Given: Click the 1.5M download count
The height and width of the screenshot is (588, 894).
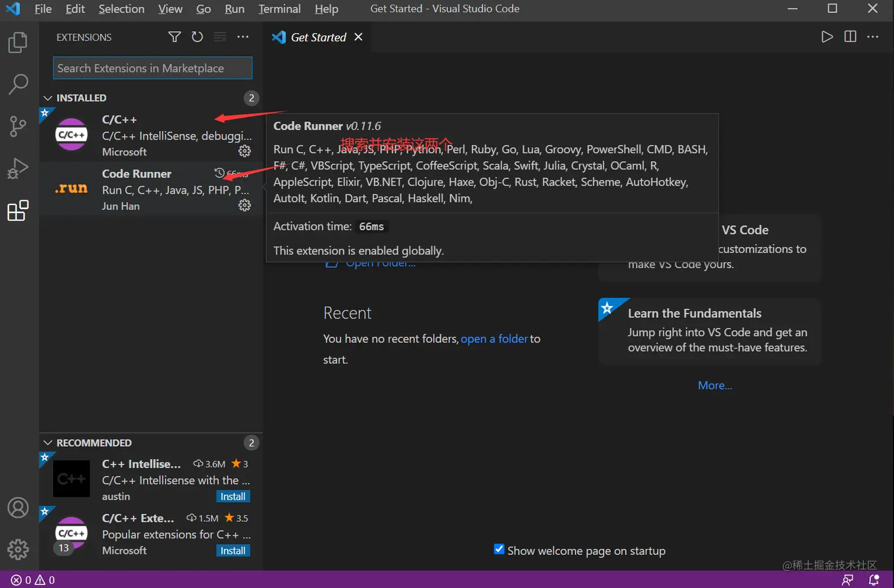Looking at the screenshot, I should 202,518.
